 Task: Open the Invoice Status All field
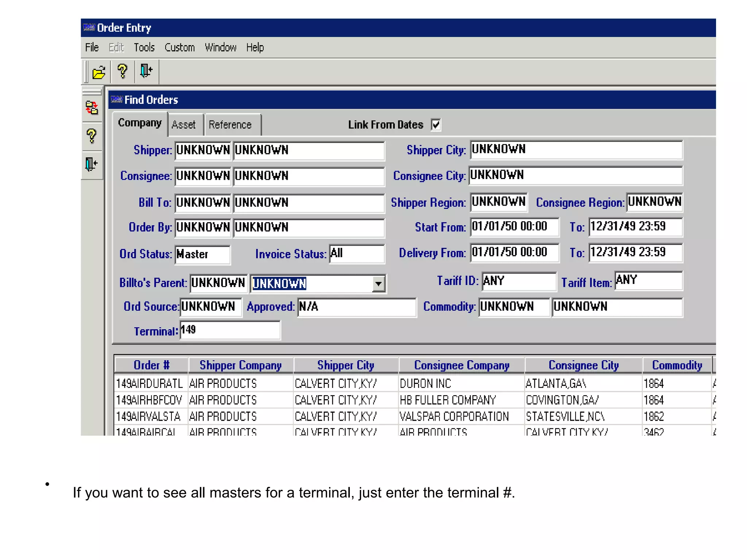tap(356, 253)
